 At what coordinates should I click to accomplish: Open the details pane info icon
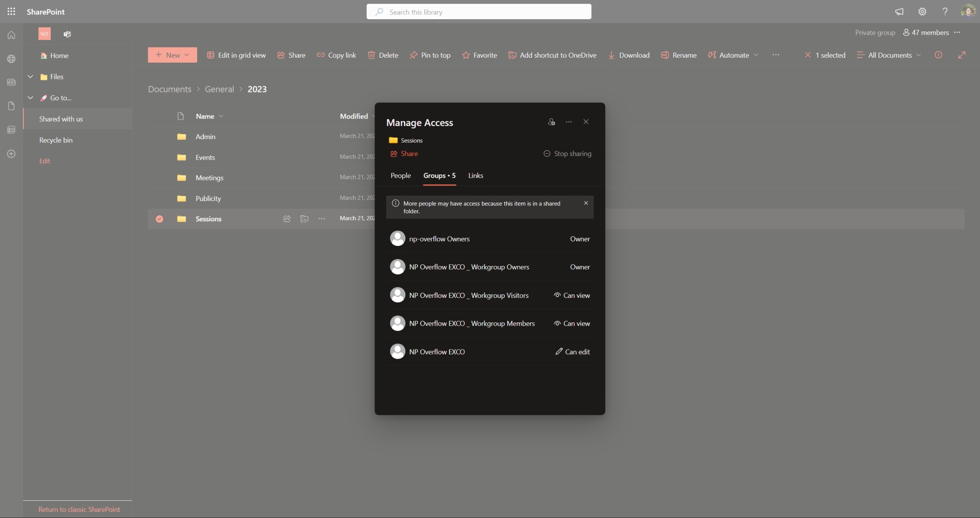pyautogui.click(x=938, y=55)
